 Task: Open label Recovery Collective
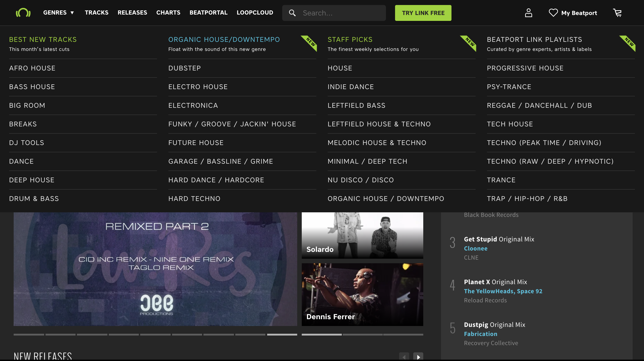click(x=491, y=343)
